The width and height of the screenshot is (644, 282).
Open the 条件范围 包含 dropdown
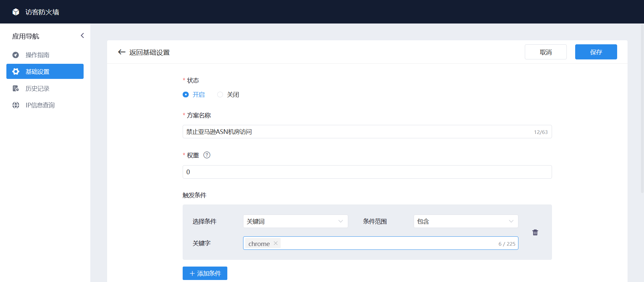pyautogui.click(x=466, y=221)
